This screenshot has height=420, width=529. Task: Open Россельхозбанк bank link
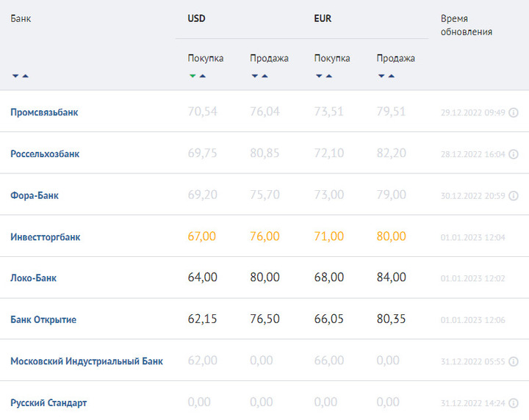click(x=45, y=153)
